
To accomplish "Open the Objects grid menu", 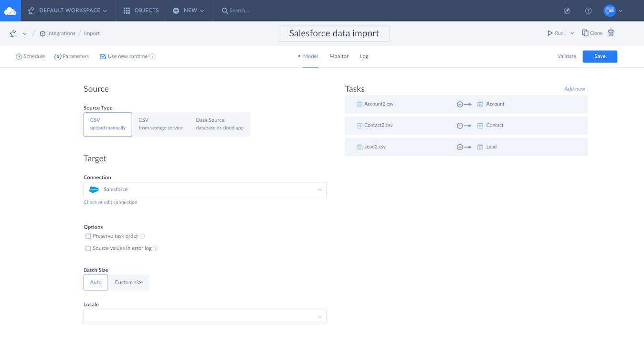I will click(x=141, y=11).
